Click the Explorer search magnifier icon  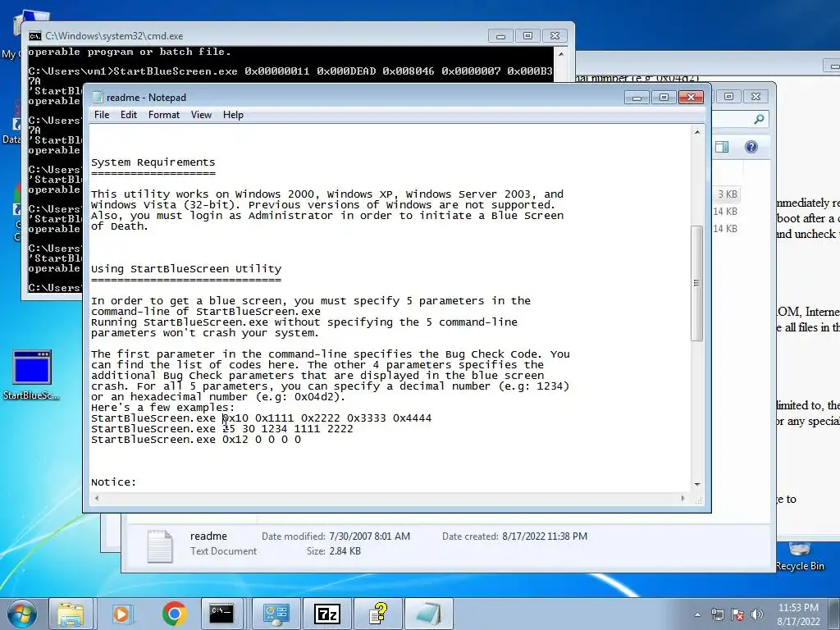coord(759,119)
